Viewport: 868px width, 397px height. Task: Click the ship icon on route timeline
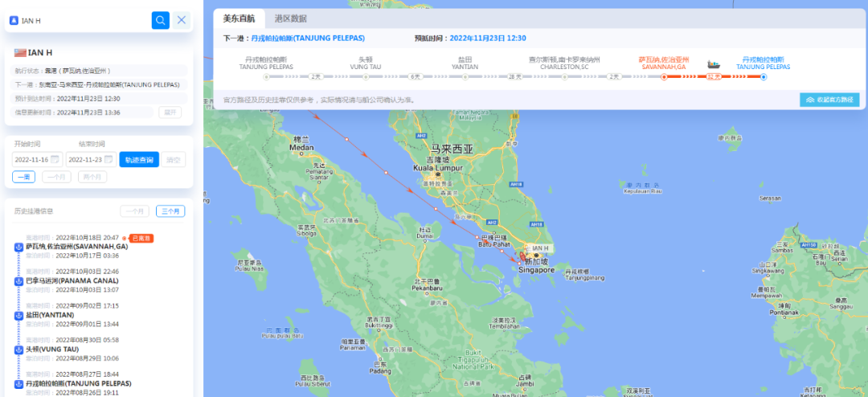713,64
